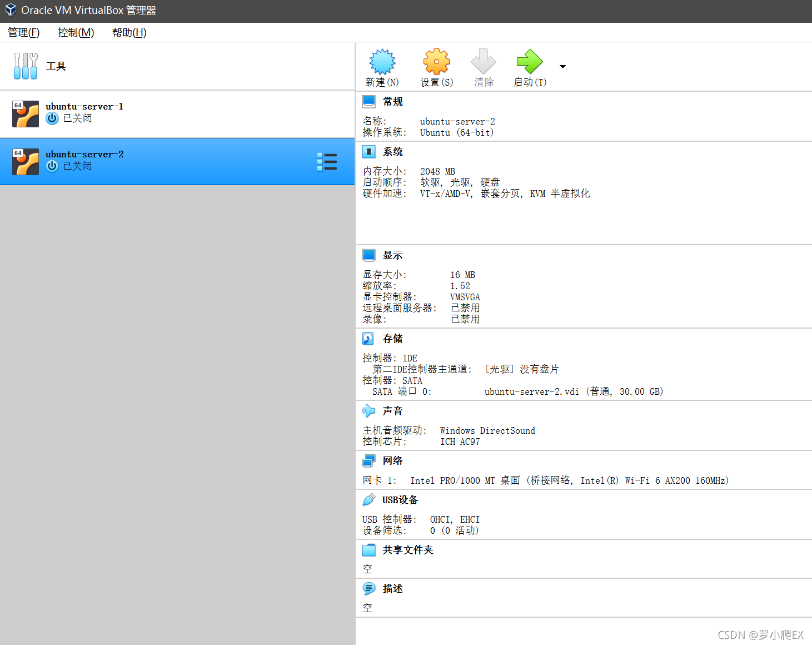Open the 系统 section heading

tap(393, 152)
